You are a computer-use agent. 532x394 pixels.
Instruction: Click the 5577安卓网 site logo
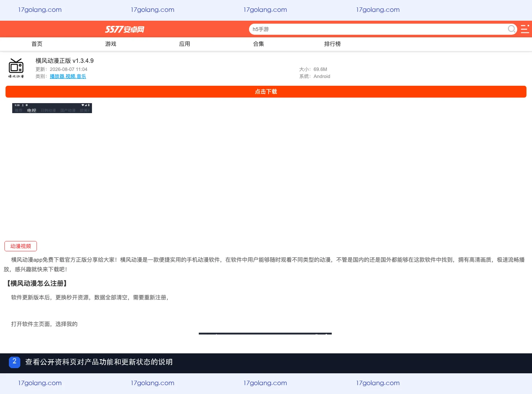point(125,29)
